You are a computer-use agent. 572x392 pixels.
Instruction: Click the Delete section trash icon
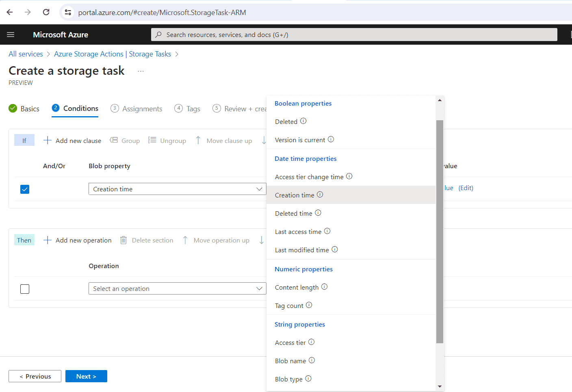point(123,240)
